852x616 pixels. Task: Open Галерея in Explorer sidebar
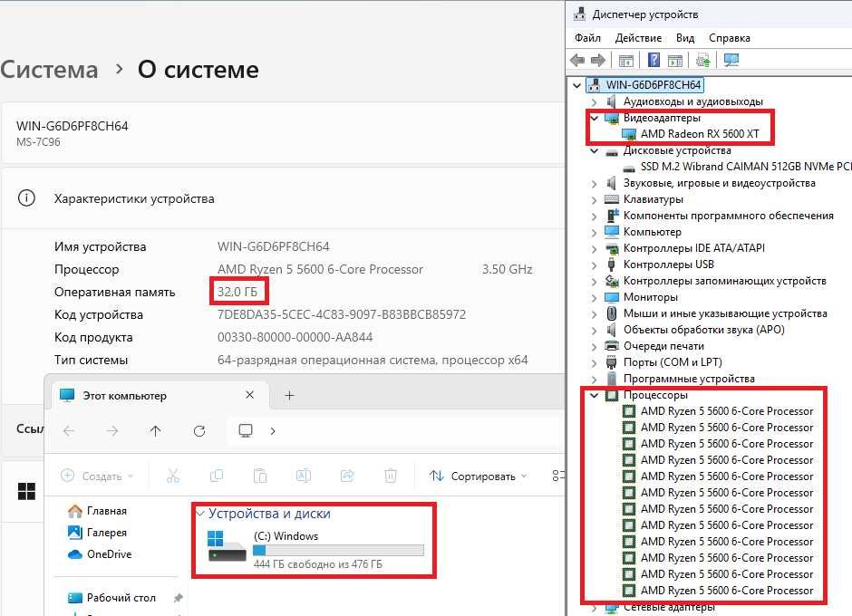tap(98, 533)
